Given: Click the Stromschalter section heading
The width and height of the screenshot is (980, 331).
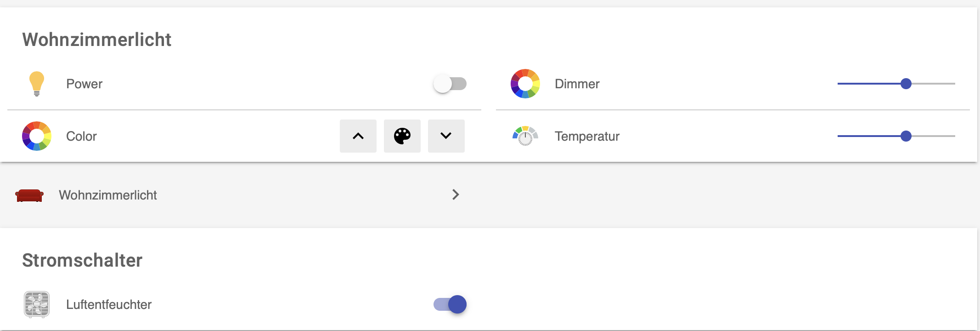Looking at the screenshot, I should (83, 260).
